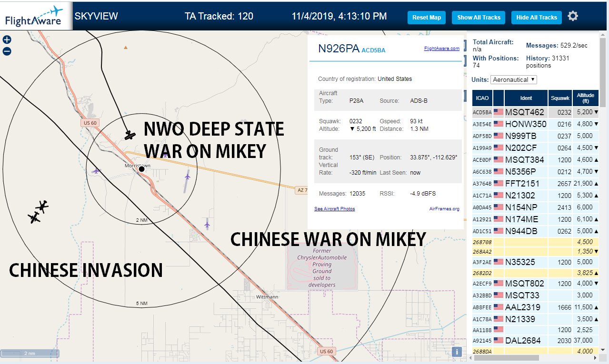
Task: Select N21339 row in aircraft table
Action: pos(536,319)
